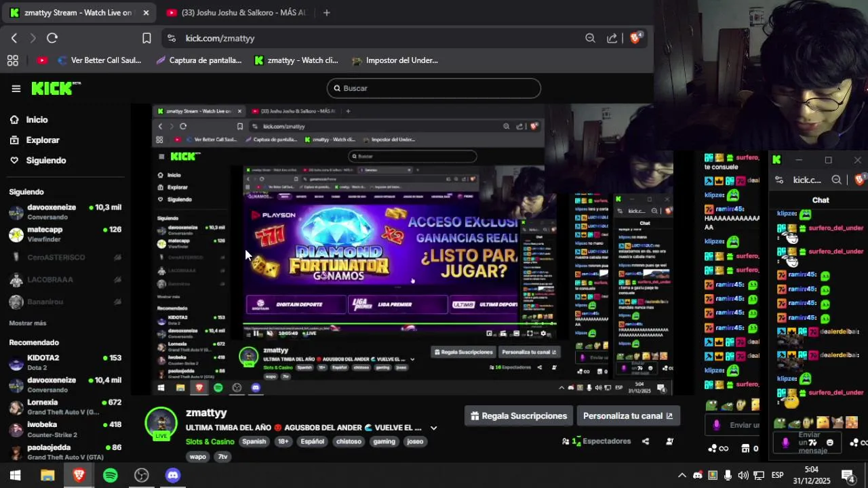868x488 pixels.
Task: Open Brave Shields in popup chat window
Action: tap(860, 180)
